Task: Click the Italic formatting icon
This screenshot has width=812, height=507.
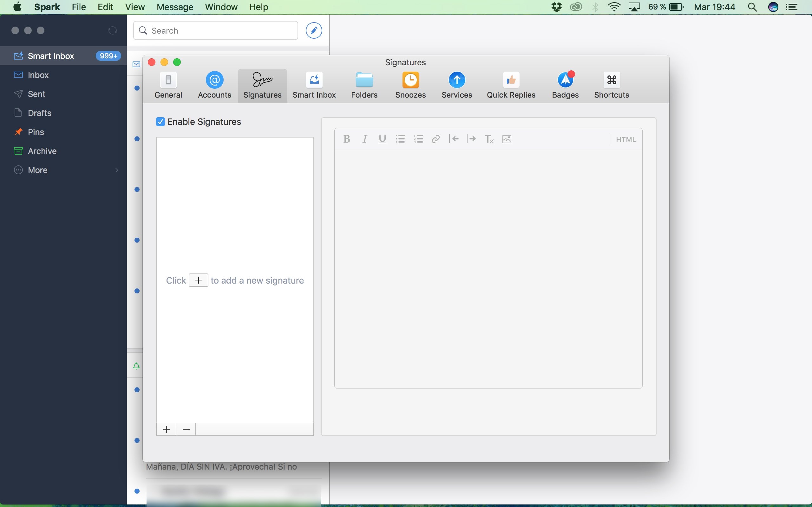Action: point(363,139)
